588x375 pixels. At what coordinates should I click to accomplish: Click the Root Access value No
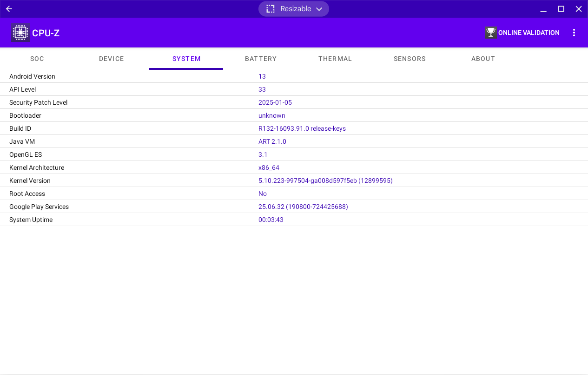[263, 194]
